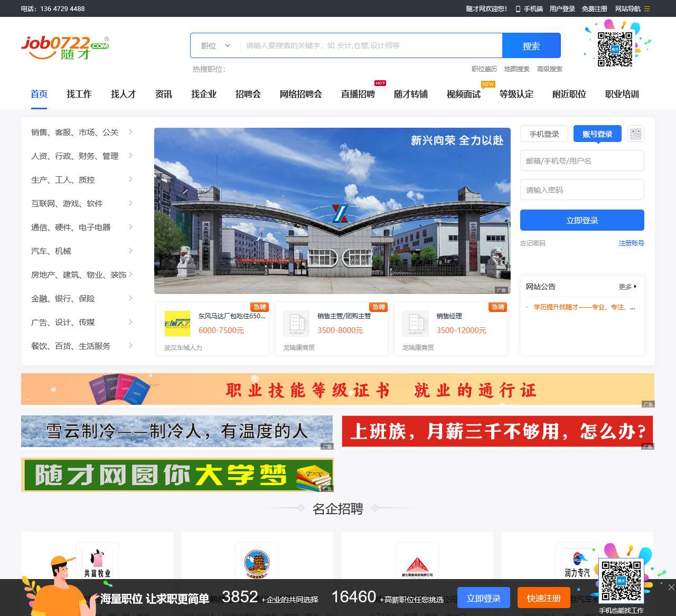
Task: Click the 东风马达厂 company logo
Action: [x=177, y=324]
